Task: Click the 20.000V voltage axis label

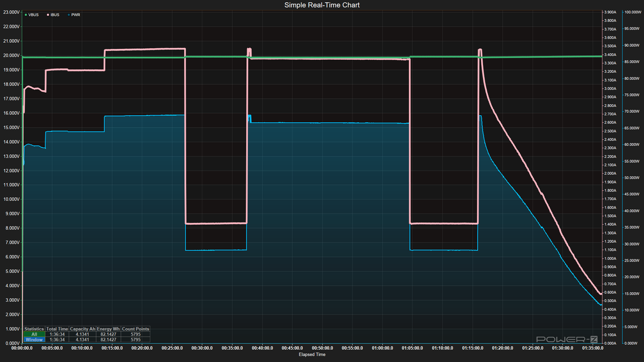Action: point(12,55)
